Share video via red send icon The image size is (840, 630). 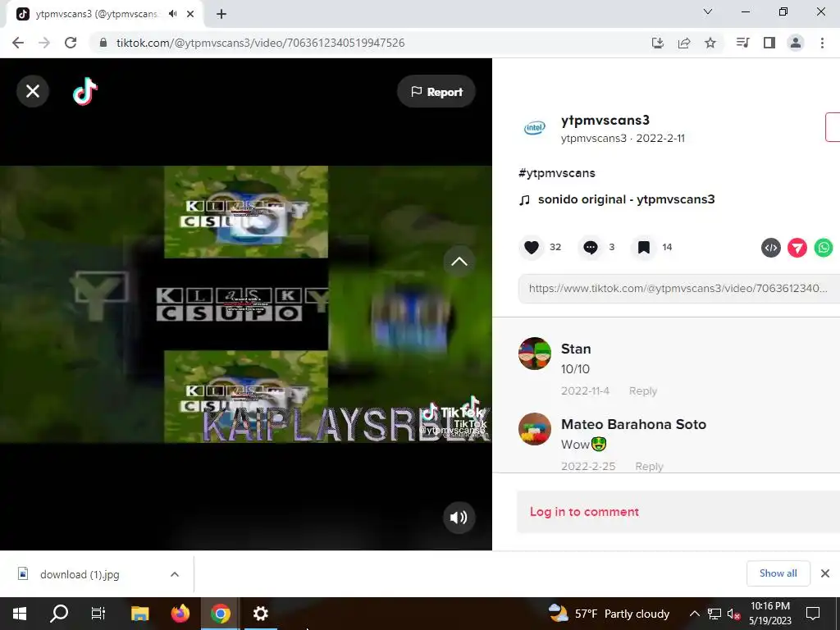(x=797, y=248)
